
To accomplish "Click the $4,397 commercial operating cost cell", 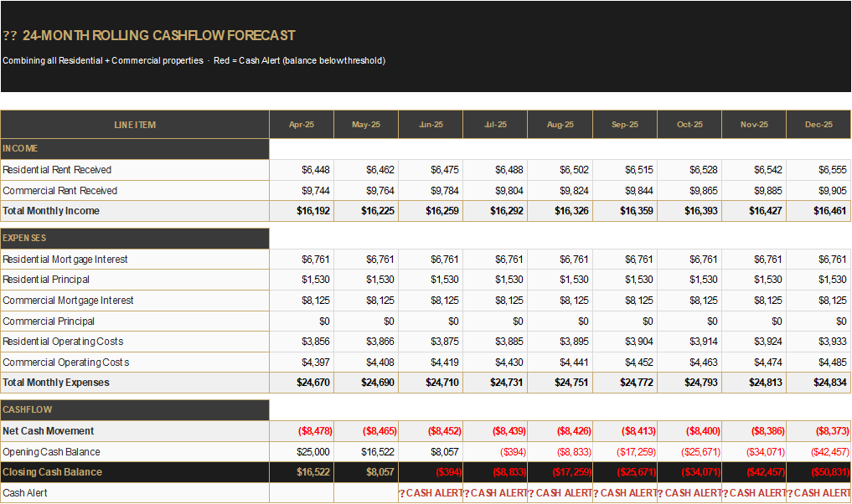I will coord(302,363).
